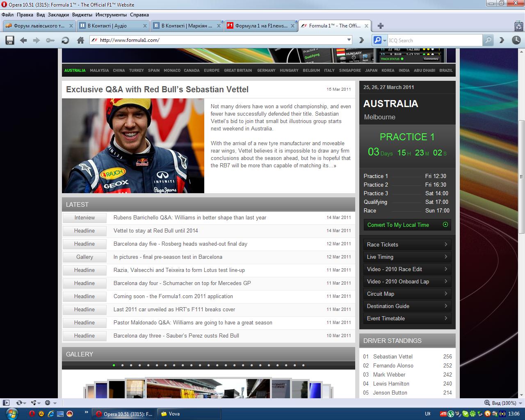Open Rubens Barrichello Q&A interview link
This screenshot has width=525, height=420.
[x=190, y=217]
